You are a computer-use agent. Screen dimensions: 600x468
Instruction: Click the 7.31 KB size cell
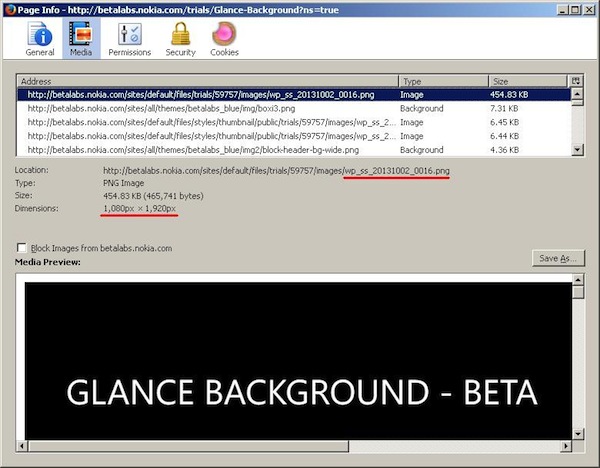(504, 108)
